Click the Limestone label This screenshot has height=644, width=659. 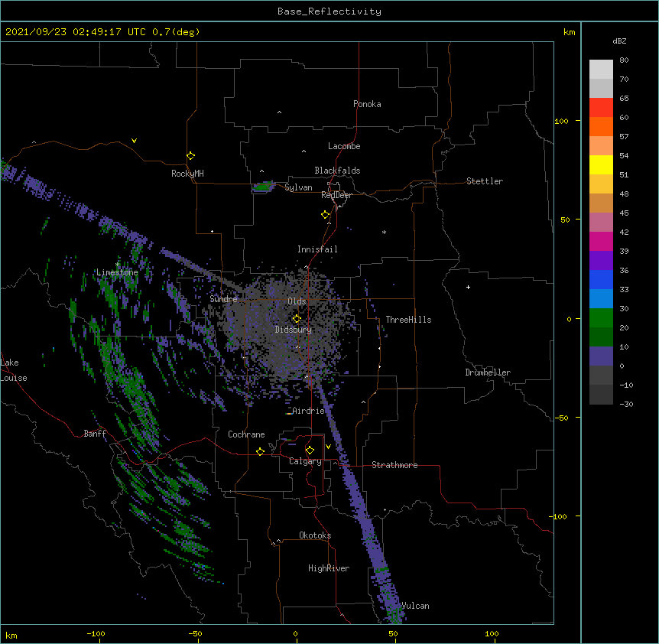point(117,272)
